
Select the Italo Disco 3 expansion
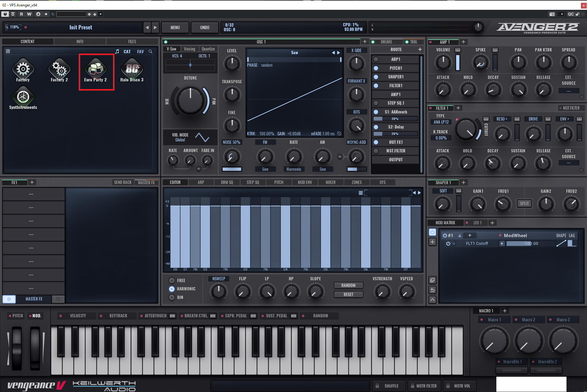[132, 69]
